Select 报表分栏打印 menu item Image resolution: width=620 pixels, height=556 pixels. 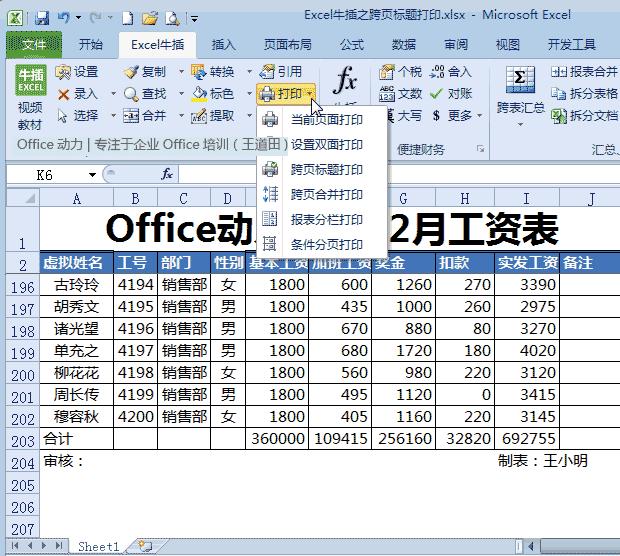[322, 219]
